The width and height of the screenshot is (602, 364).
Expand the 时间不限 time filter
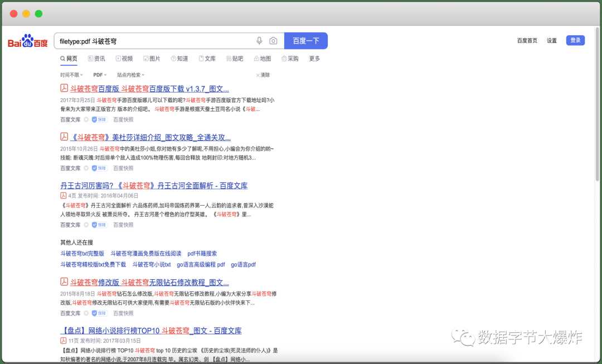(x=71, y=75)
